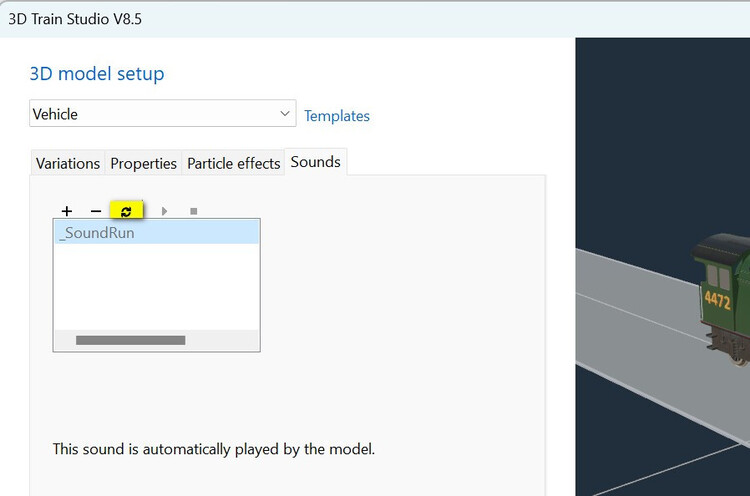Click the automatically played sound description text
750x496 pixels.
pyautogui.click(x=213, y=449)
